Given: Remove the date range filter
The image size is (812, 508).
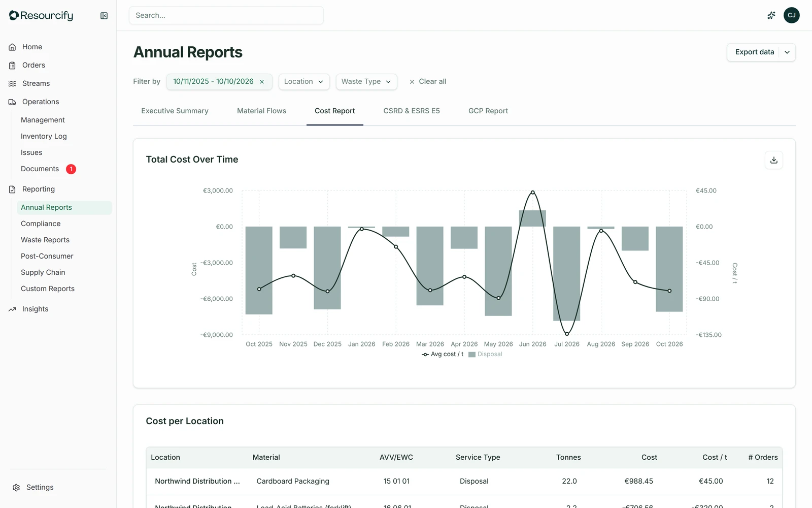Looking at the screenshot, I should coord(262,82).
